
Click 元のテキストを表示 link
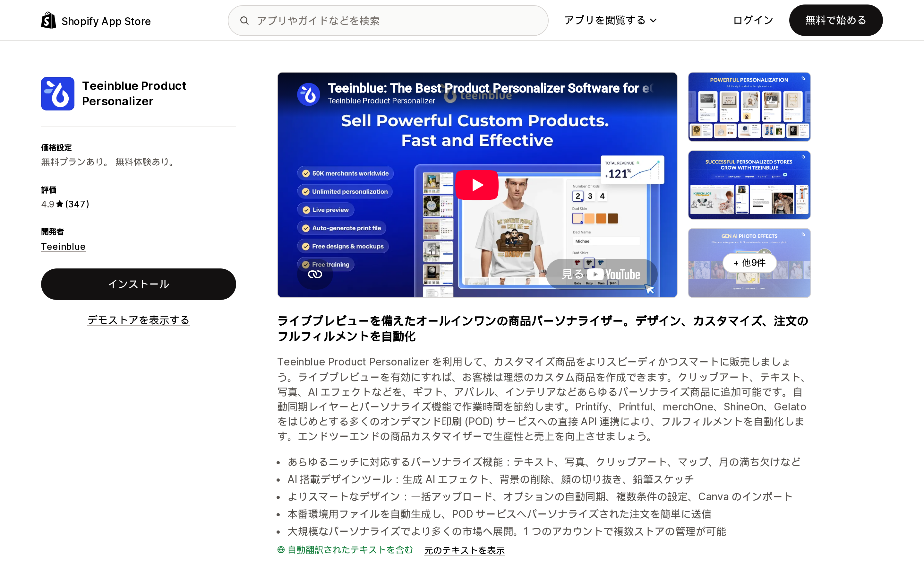(464, 550)
